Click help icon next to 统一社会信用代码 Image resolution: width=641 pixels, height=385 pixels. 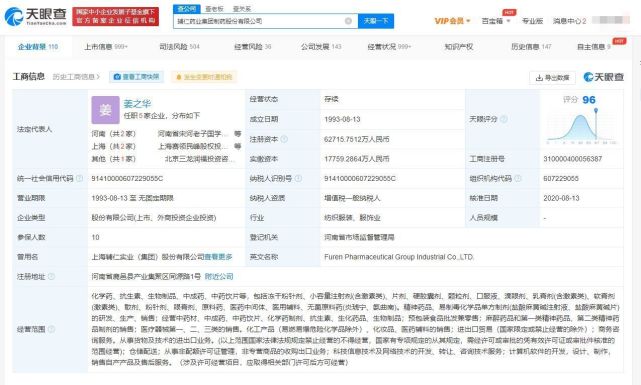click(80, 178)
